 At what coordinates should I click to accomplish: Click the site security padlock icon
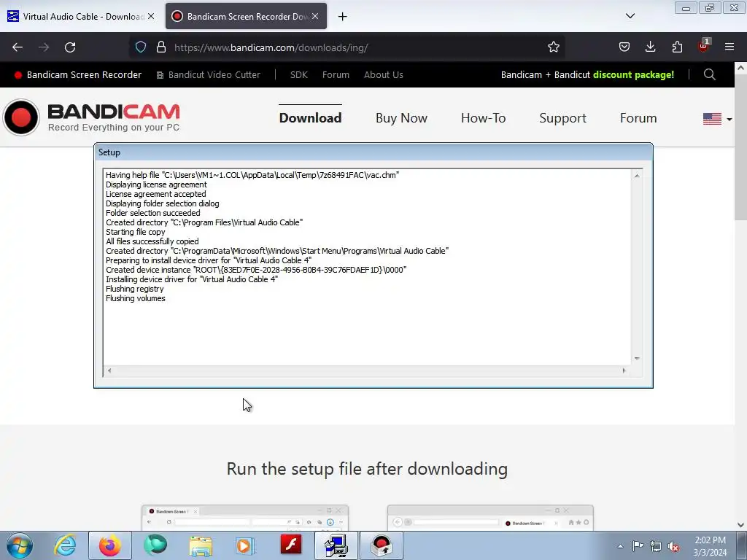[161, 47]
